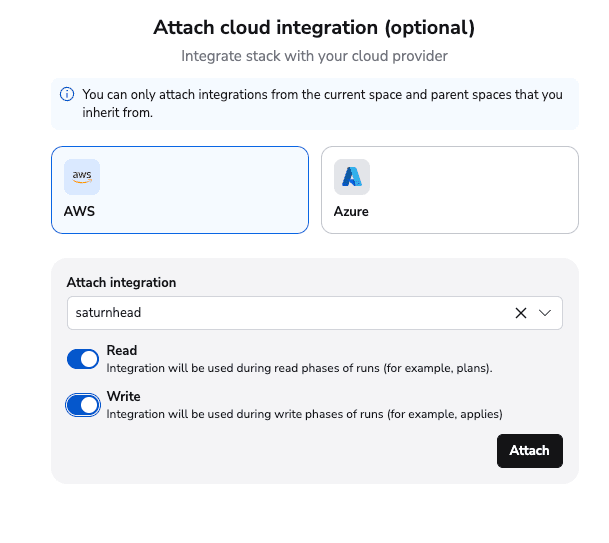Image resolution: width=609 pixels, height=543 pixels.
Task: Toggle the Read switch off
Action: 83,359
